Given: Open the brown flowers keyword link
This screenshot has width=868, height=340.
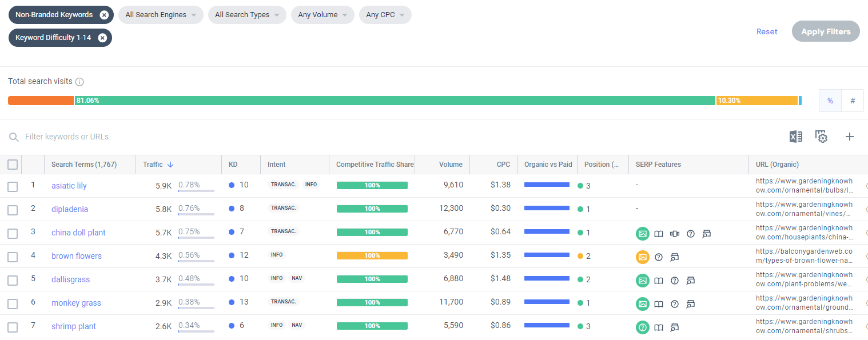Looking at the screenshot, I should pos(77,256).
